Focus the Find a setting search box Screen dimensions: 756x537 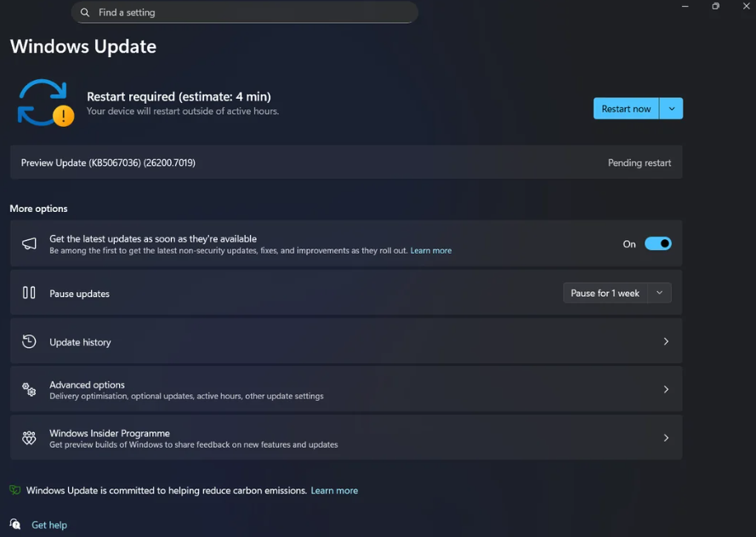244,13
